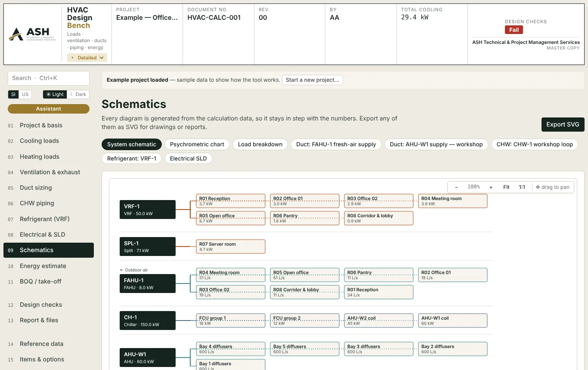Select the VRF-1 unit block
588x370 pixels.
pos(148,210)
